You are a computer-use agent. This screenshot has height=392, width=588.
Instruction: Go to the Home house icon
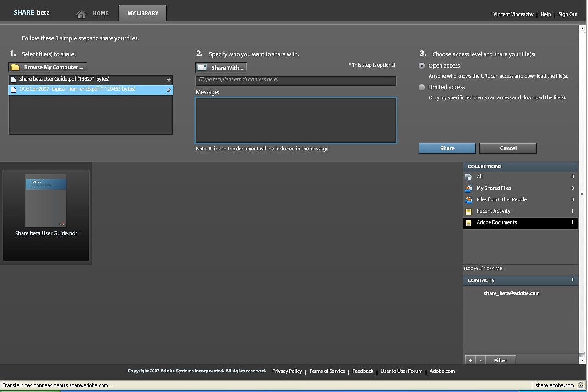pos(81,14)
